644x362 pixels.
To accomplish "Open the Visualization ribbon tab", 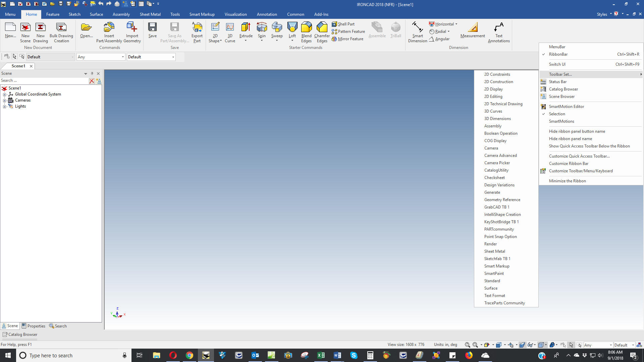I will point(235,14).
